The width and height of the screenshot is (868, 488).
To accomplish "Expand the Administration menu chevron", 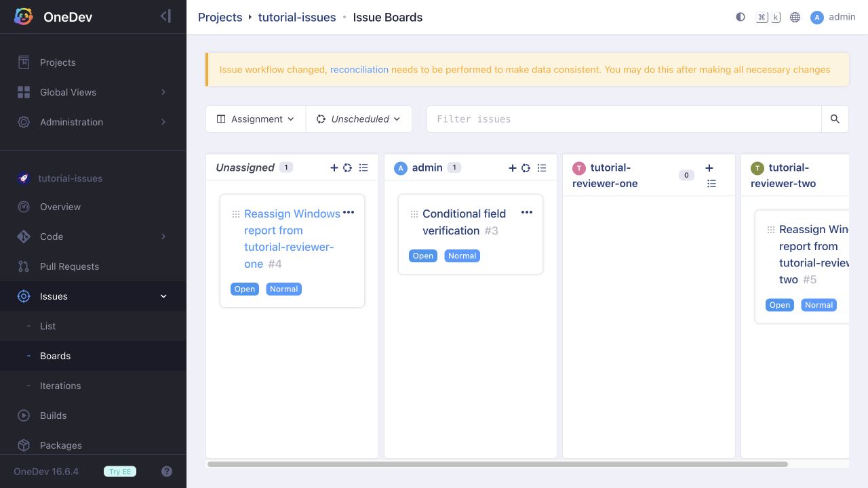I will (163, 122).
